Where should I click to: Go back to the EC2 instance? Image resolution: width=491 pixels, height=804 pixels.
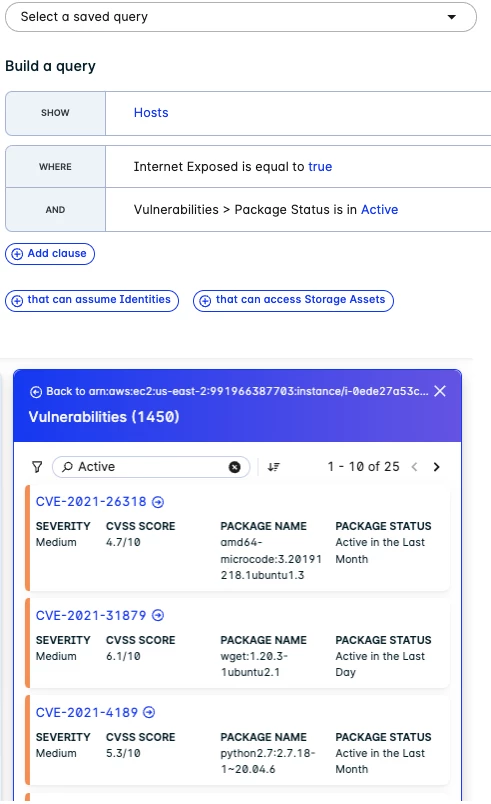tap(229, 391)
